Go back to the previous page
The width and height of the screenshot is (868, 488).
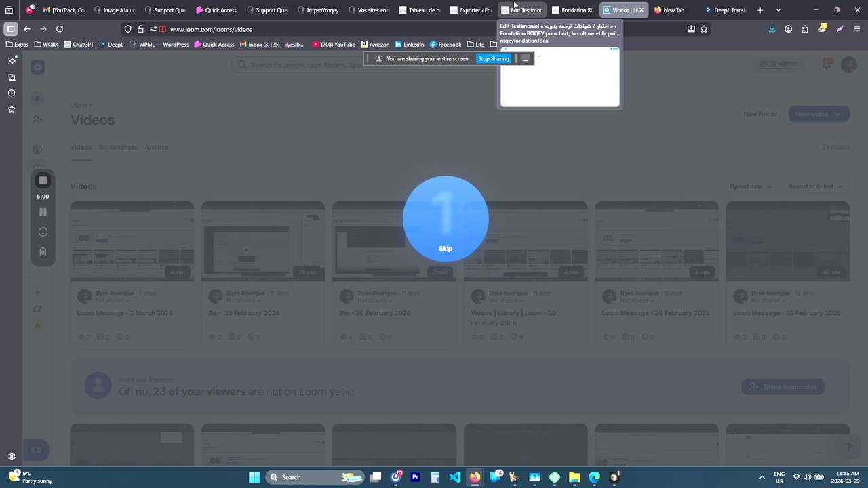[27, 29]
